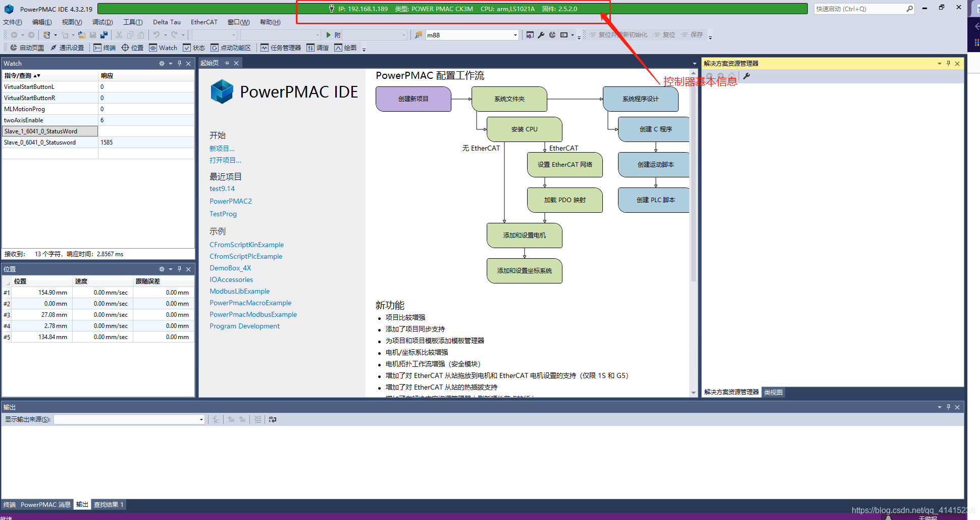Show the 位置 position window from the toolbar
Image resolution: width=980 pixels, height=520 pixels.
pos(132,48)
